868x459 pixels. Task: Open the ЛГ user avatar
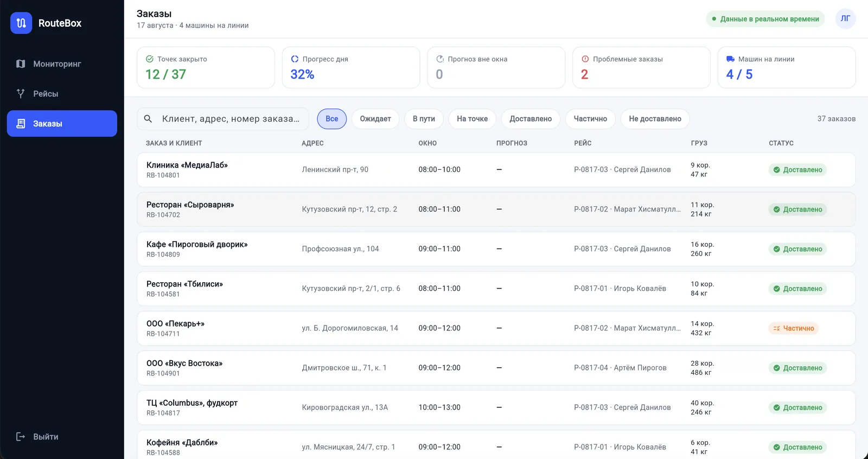845,18
